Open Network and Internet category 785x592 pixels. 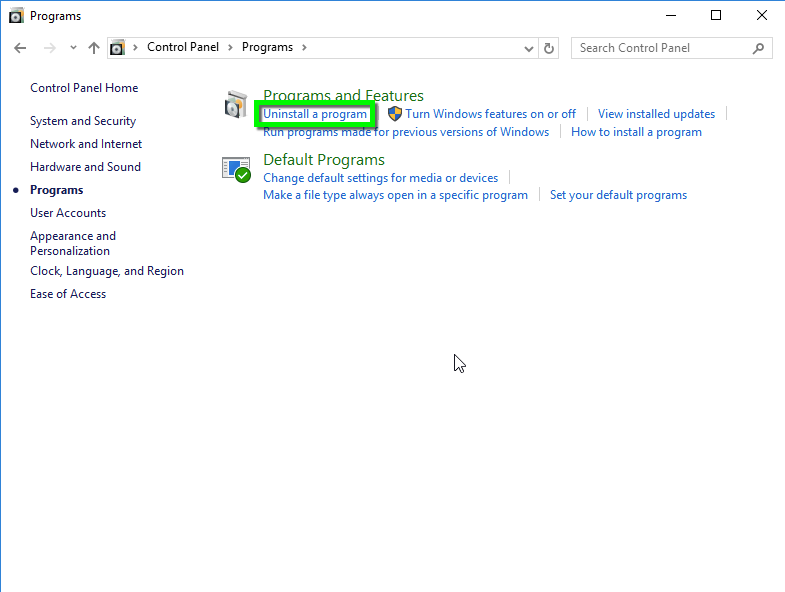(86, 144)
